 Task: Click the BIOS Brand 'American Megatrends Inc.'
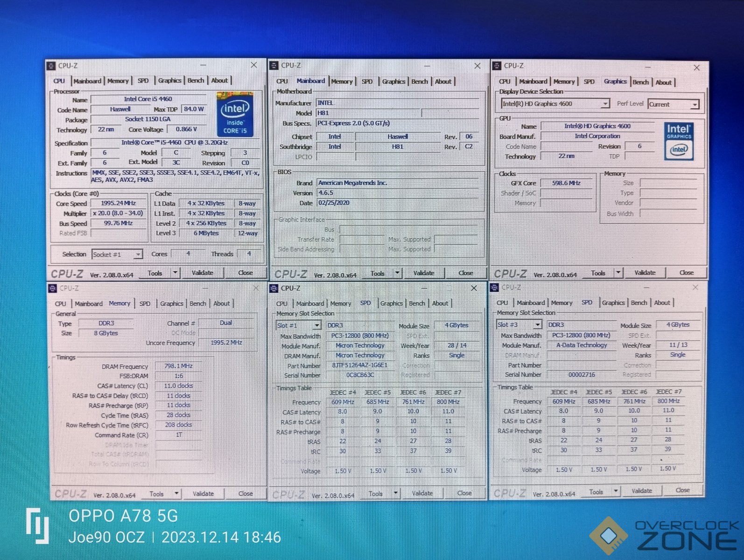pos(398,182)
